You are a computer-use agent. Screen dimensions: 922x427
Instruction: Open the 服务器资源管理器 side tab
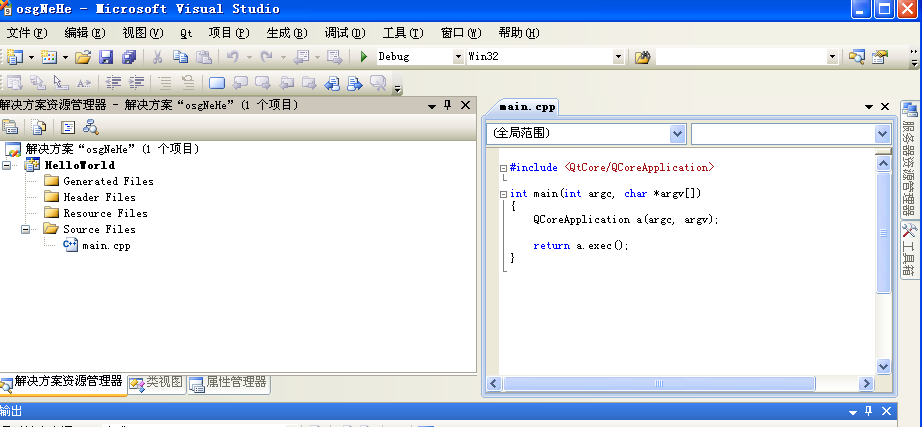click(908, 160)
